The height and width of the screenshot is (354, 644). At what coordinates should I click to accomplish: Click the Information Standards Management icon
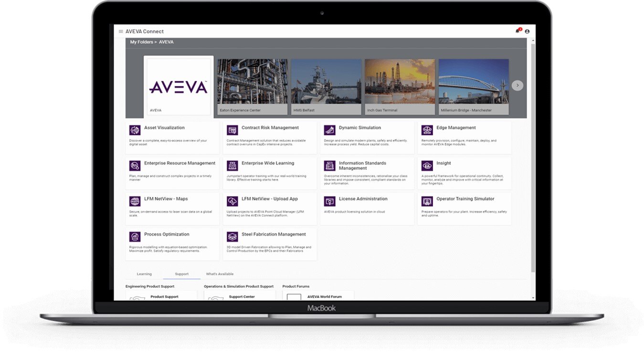click(x=330, y=166)
